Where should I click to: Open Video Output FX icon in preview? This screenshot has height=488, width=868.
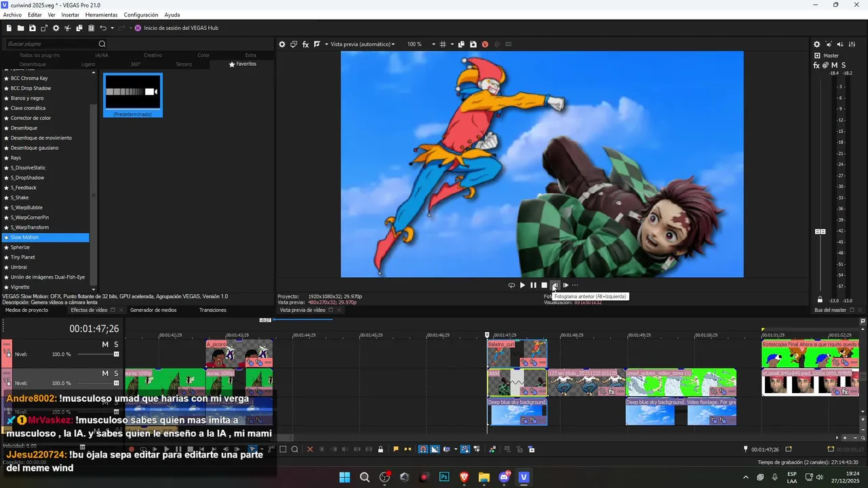pos(305,44)
